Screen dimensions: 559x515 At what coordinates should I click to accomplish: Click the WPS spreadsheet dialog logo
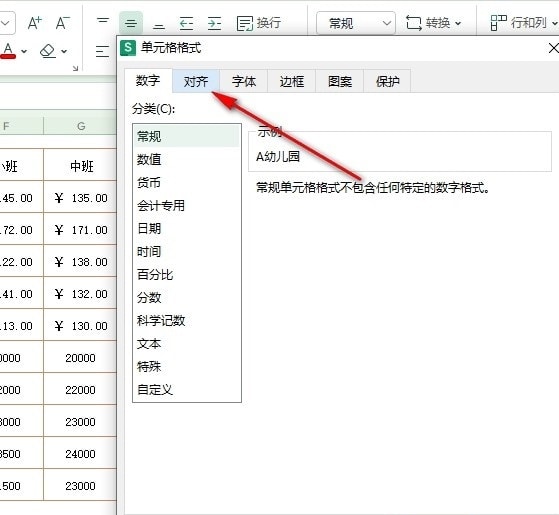coord(128,48)
